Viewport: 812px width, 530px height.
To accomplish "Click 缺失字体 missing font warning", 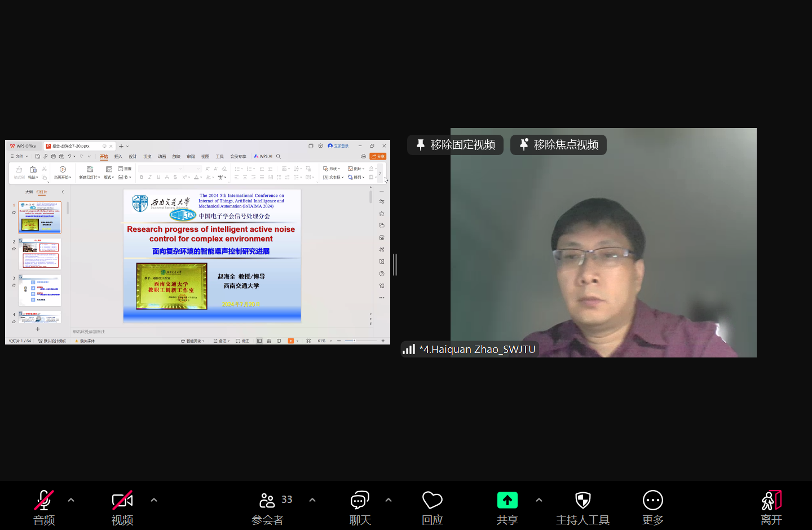I will [85, 341].
